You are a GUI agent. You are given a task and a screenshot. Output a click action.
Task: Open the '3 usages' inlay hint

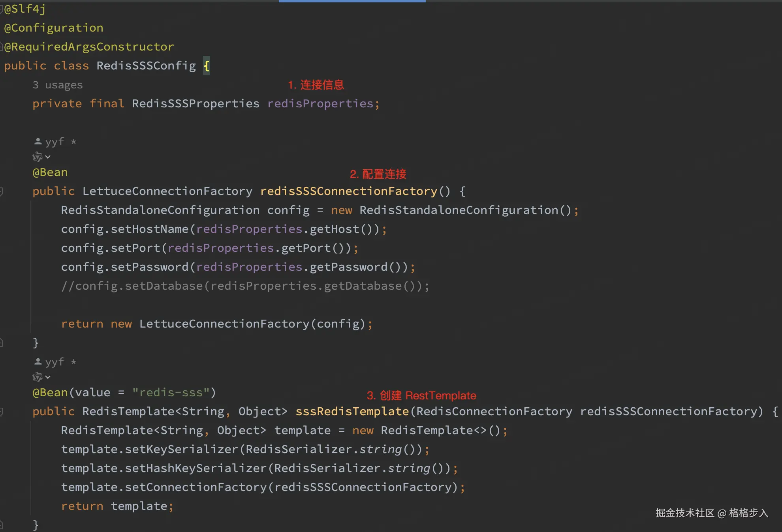tap(58, 85)
